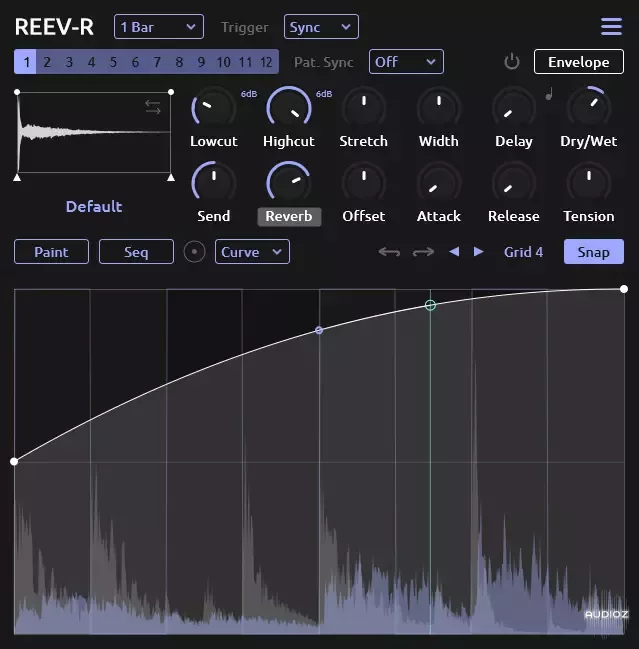Select pattern 12 tab
Viewport: 639px width, 649px height.
[267, 62]
